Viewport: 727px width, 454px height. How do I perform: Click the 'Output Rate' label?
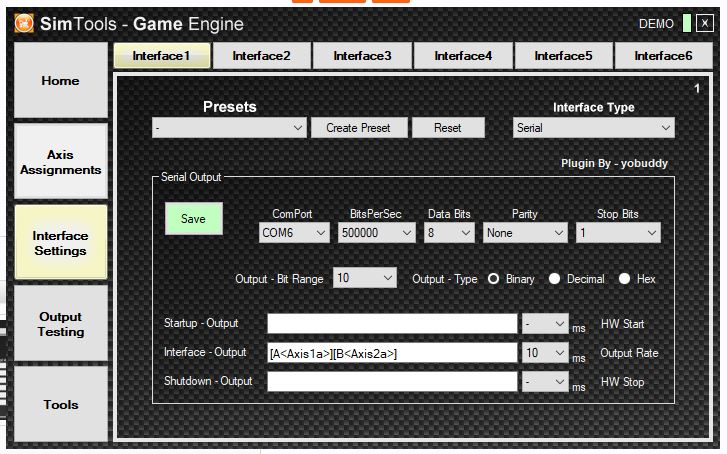629,353
